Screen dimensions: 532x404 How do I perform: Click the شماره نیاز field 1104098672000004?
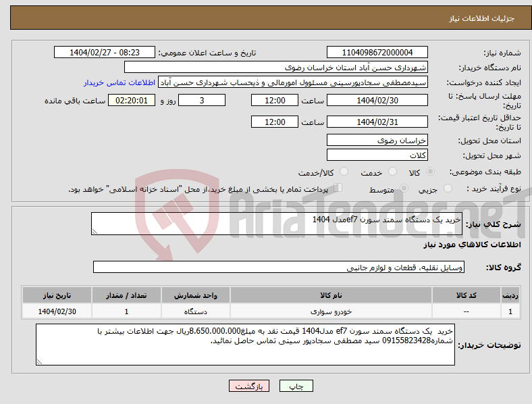(377, 52)
